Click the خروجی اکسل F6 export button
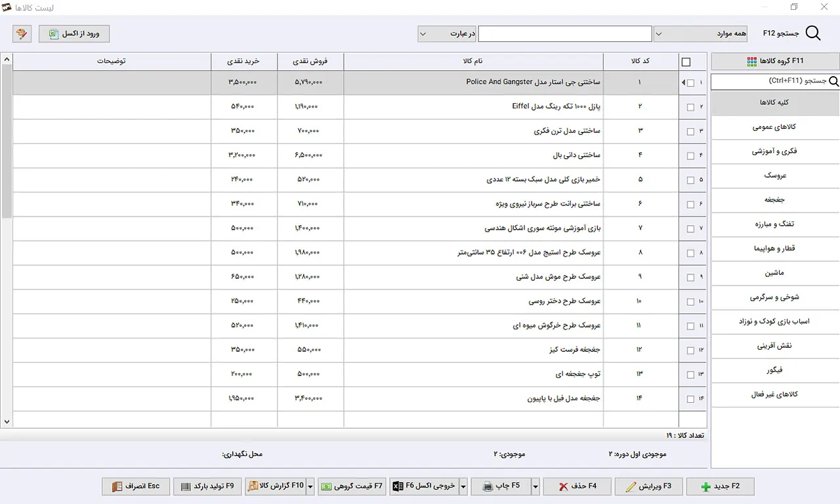 click(x=424, y=486)
